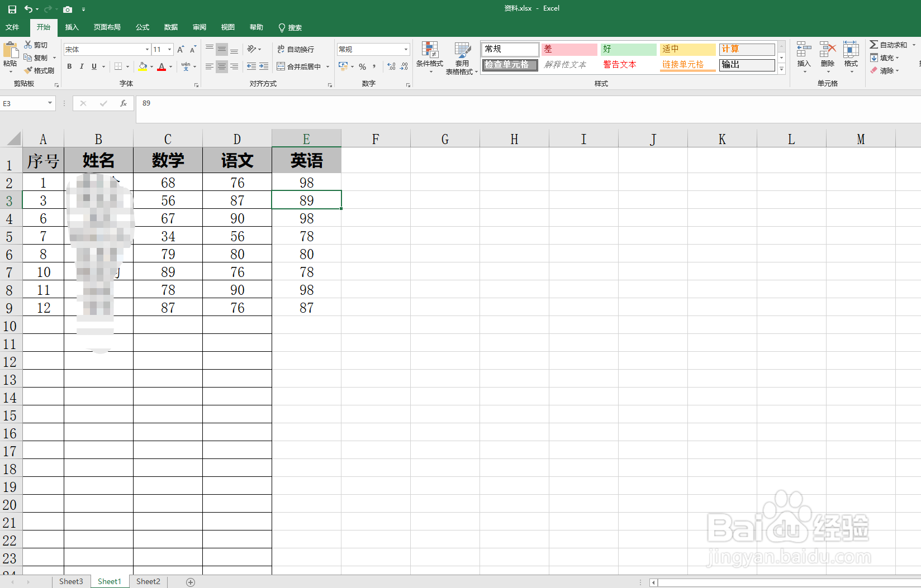Apply comma style icon
The width and height of the screenshot is (921, 588).
(x=374, y=66)
